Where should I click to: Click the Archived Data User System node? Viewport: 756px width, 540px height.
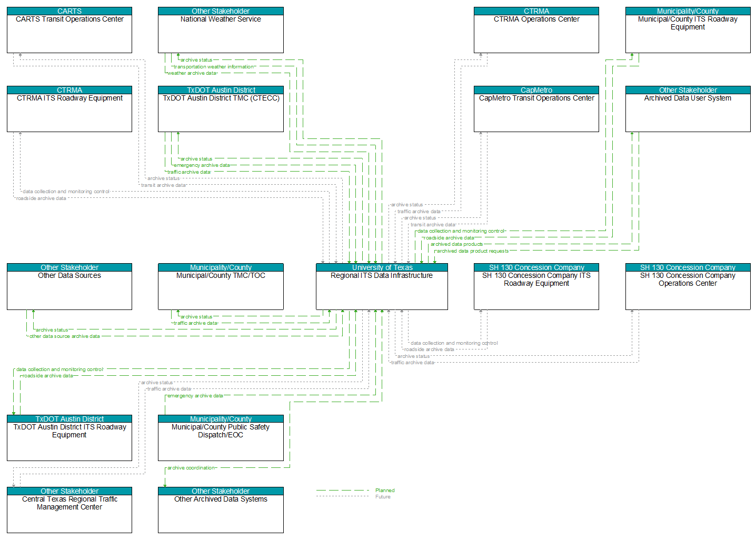688,109
